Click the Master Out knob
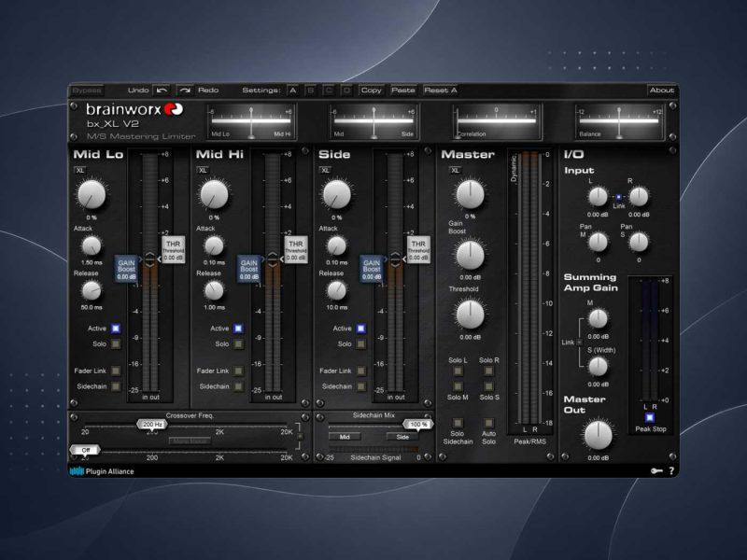The image size is (747, 560). pyautogui.click(x=598, y=435)
